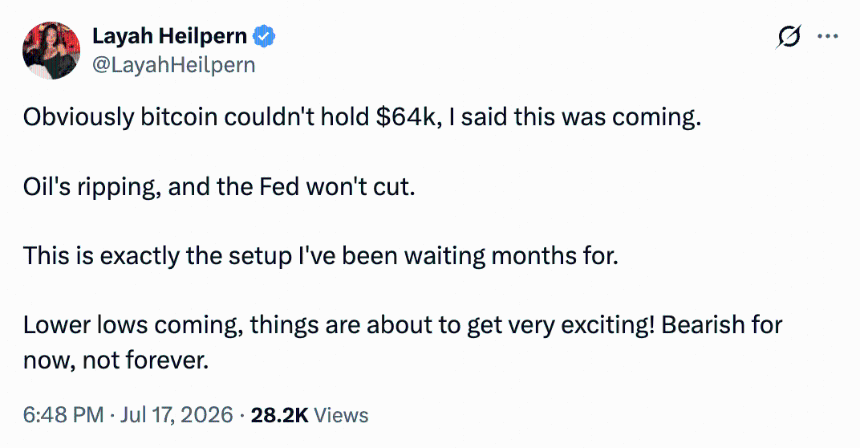860x448 pixels.
Task: Open the @LayahHeilpern handle link
Action: point(174,65)
